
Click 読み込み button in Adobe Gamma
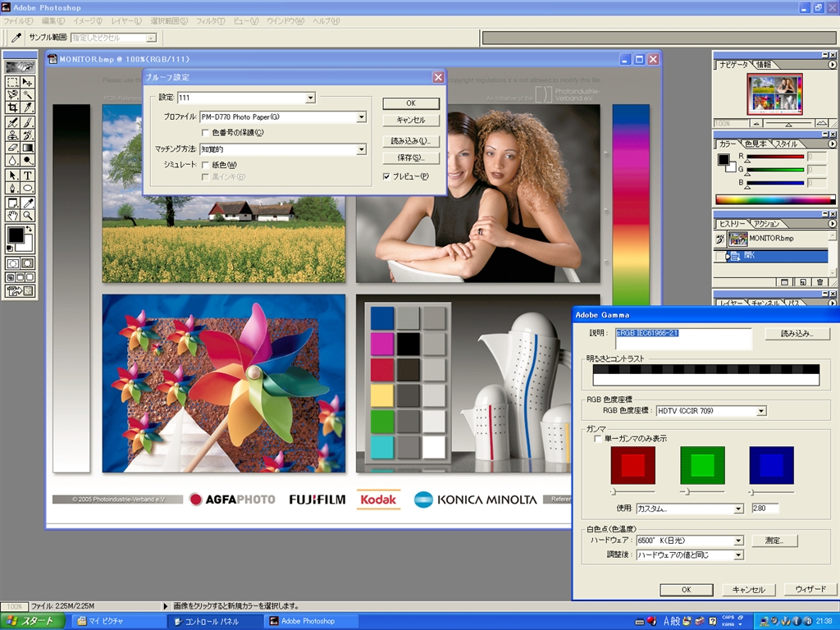pyautogui.click(x=797, y=333)
